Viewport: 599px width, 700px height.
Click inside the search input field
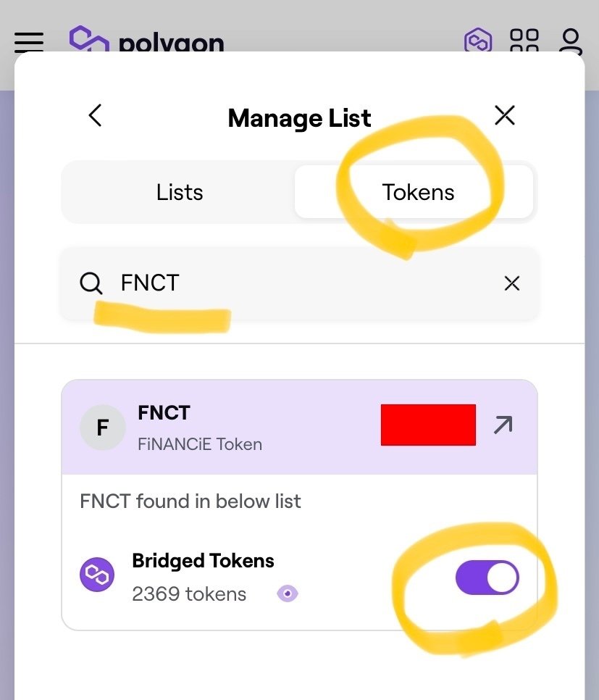[254, 283]
